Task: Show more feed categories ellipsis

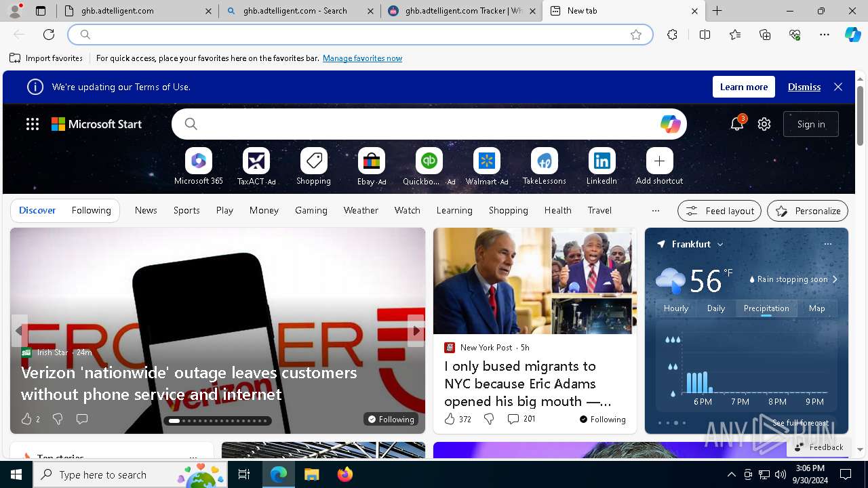Action: click(x=655, y=211)
